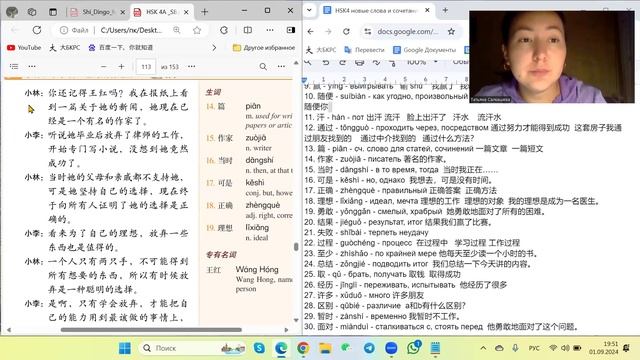
Task: Open Edge workspaces icon
Action: [x=32, y=12]
